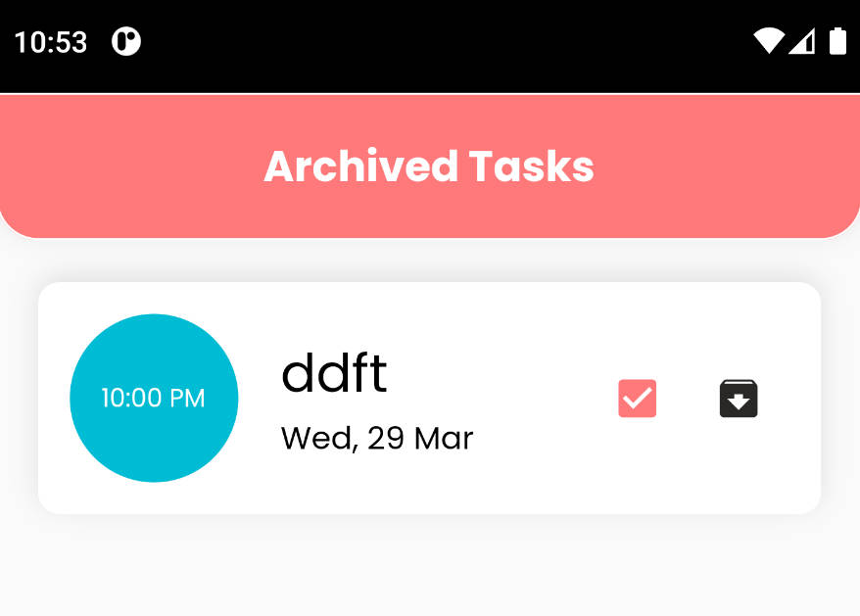
Task: Mark the ddft task checkbox as done
Action: 638,399
